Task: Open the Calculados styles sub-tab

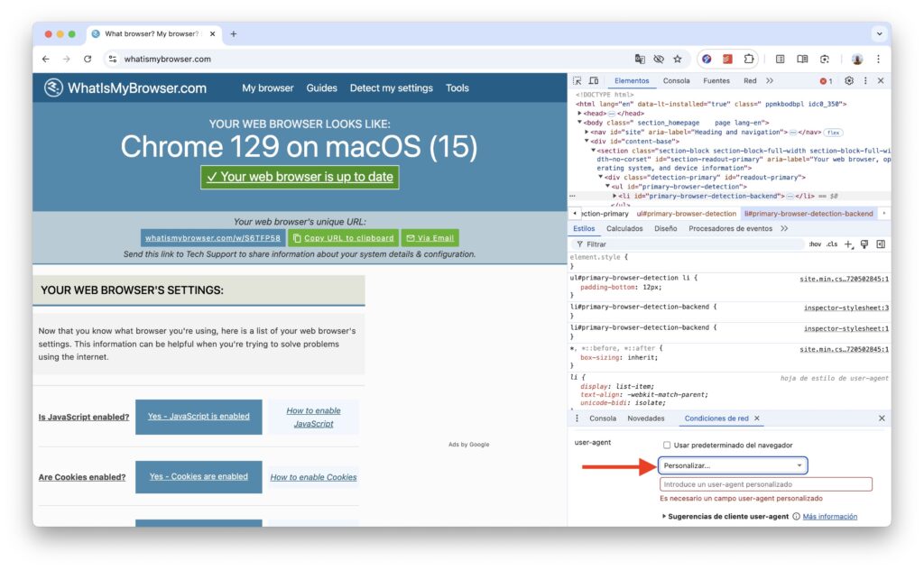Action: [624, 228]
